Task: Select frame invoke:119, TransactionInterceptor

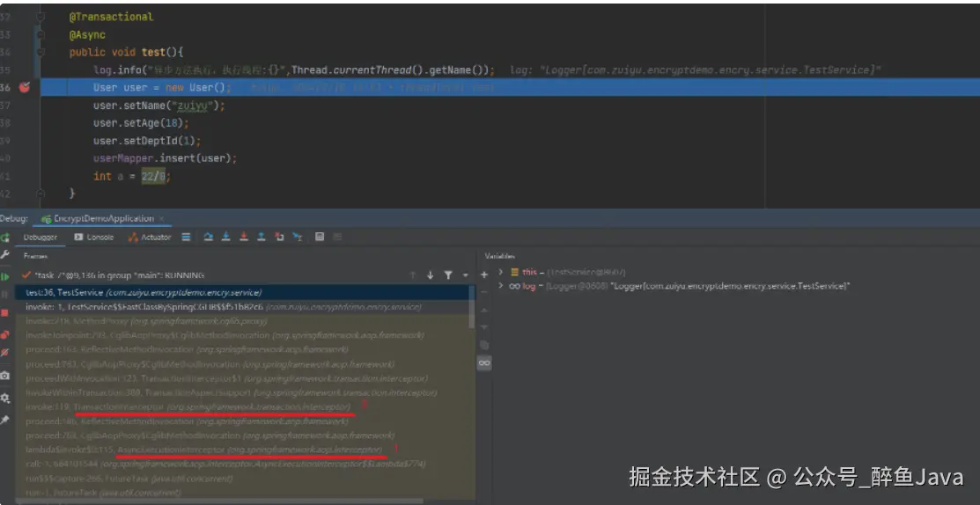Action: (x=245, y=407)
